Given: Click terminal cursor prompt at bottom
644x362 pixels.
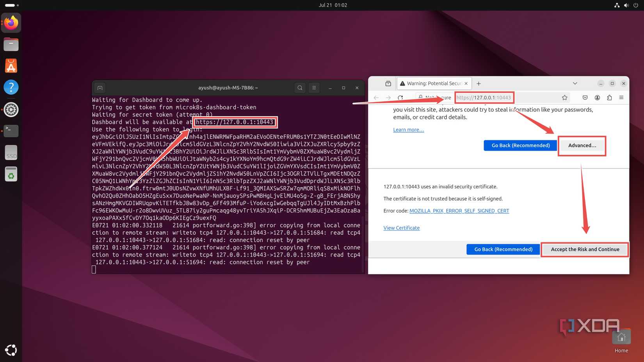Looking at the screenshot, I should (x=94, y=270).
